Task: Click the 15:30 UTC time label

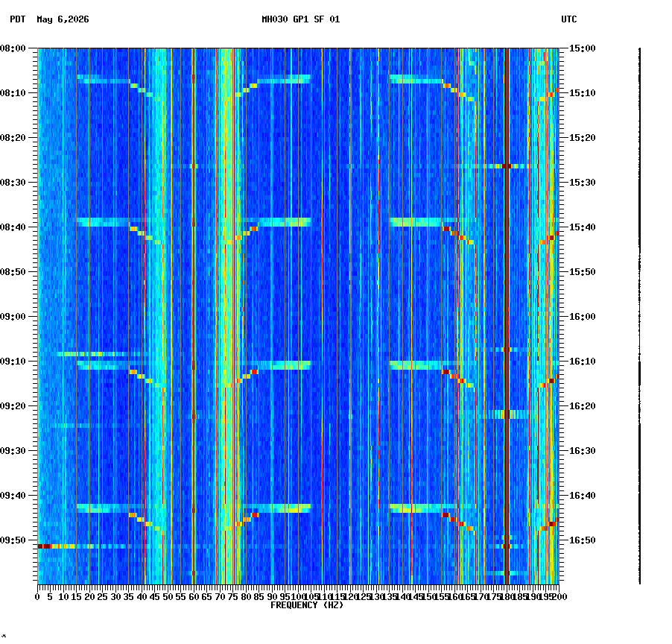Action: [583, 183]
